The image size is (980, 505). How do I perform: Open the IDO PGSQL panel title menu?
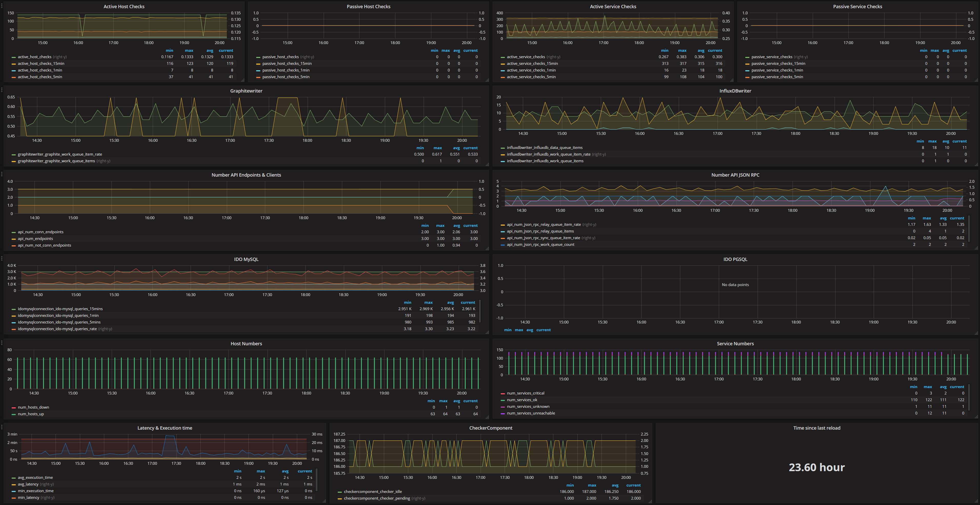coord(735,259)
